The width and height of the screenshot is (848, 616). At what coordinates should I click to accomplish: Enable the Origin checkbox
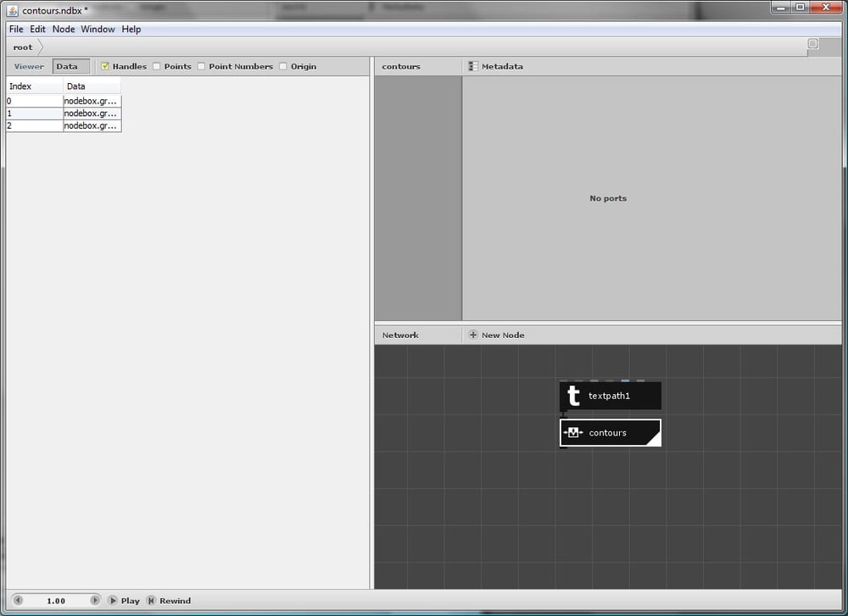click(x=283, y=66)
